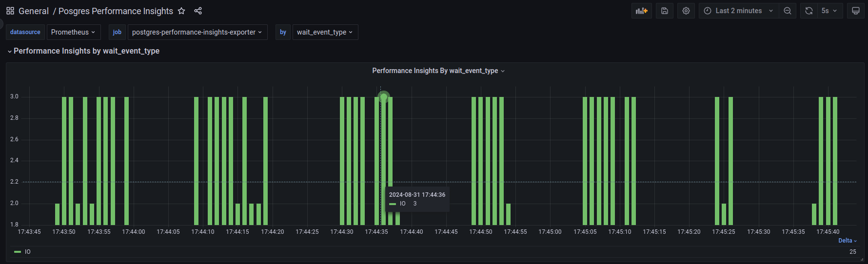The width and height of the screenshot is (868, 264).
Task: Open the postgres-performance-insights-exporter job dropdown
Action: pyautogui.click(x=197, y=32)
